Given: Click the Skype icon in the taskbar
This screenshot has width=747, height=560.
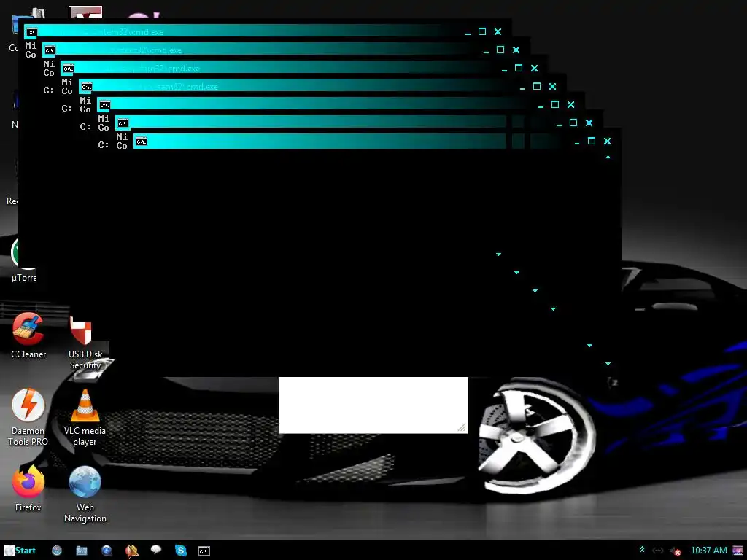Looking at the screenshot, I should (x=181, y=551).
